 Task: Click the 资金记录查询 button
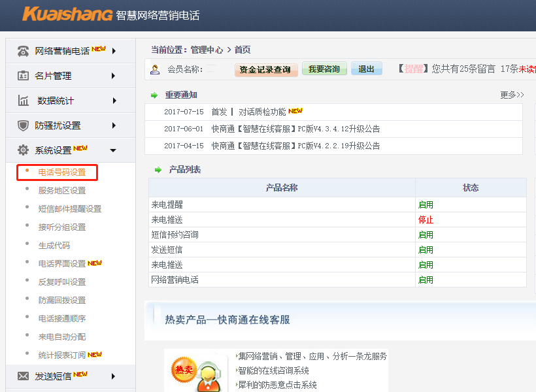pos(265,69)
